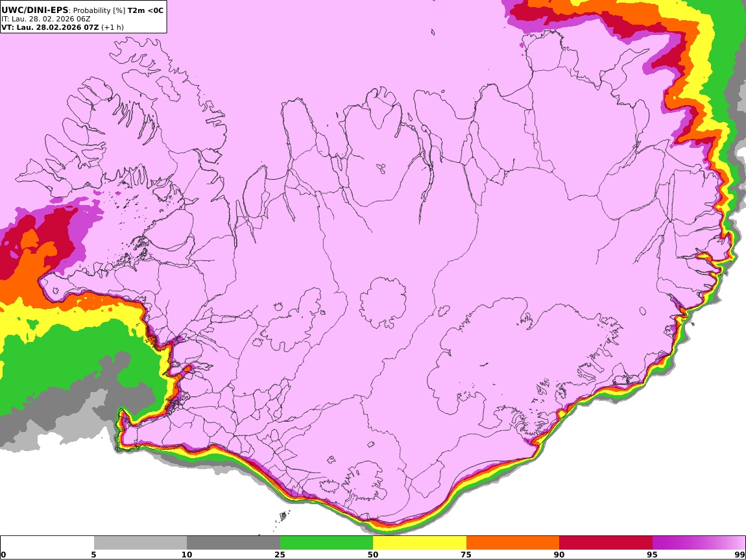Click the 'VT: Lau. 28.02.2026 07Z' line

(50, 27)
